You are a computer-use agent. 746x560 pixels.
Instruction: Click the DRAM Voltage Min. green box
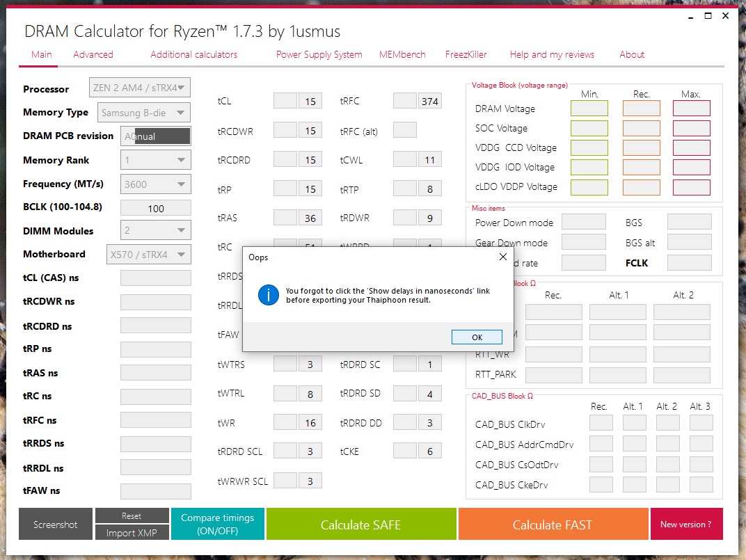click(589, 109)
